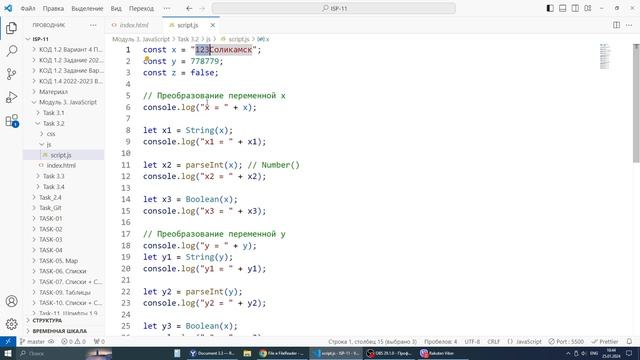This screenshot has width=640, height=360.
Task: Open the Extensions view with update badge
Action: click(11, 120)
